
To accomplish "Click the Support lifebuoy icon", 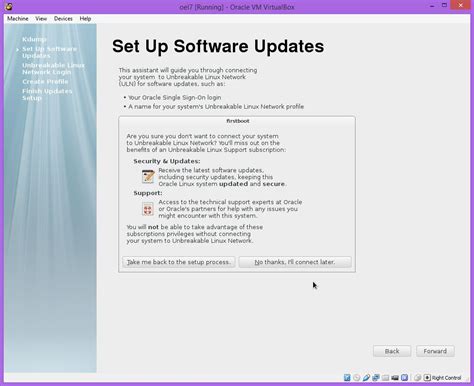I will (x=148, y=209).
